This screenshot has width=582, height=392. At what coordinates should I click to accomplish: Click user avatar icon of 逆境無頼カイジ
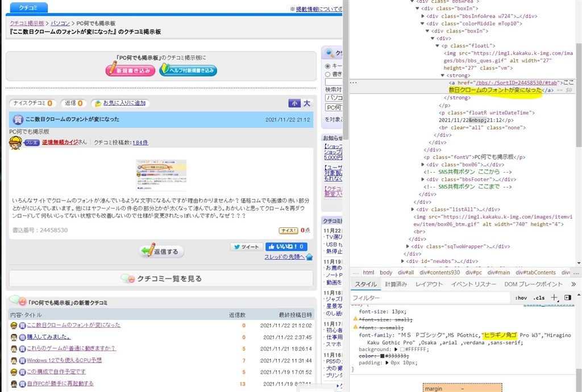[15, 143]
